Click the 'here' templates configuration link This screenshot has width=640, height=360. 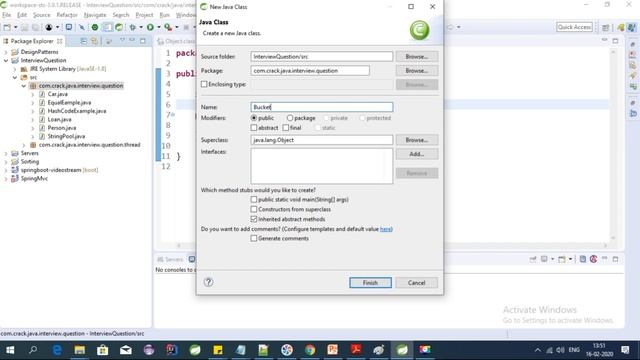click(385, 229)
